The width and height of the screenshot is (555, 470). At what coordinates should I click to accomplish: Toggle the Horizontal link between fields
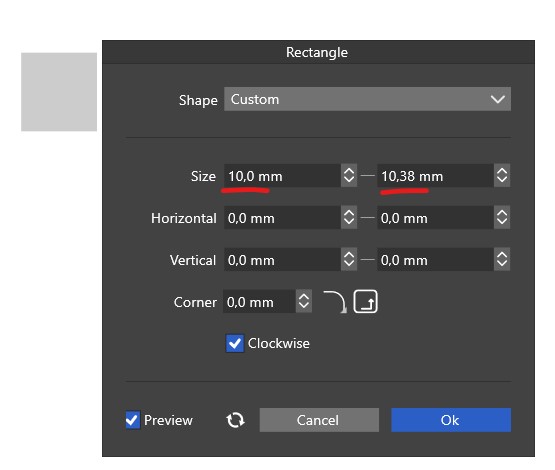pyautogui.click(x=367, y=218)
